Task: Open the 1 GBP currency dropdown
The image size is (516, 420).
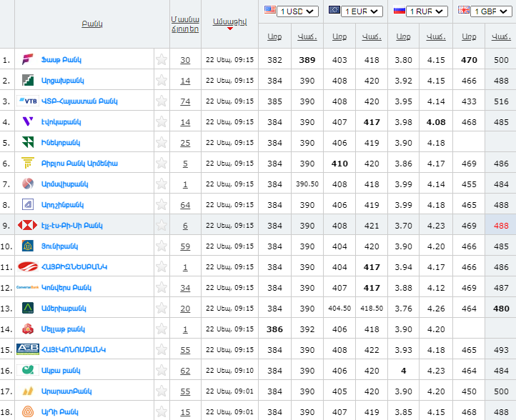Action: point(491,11)
